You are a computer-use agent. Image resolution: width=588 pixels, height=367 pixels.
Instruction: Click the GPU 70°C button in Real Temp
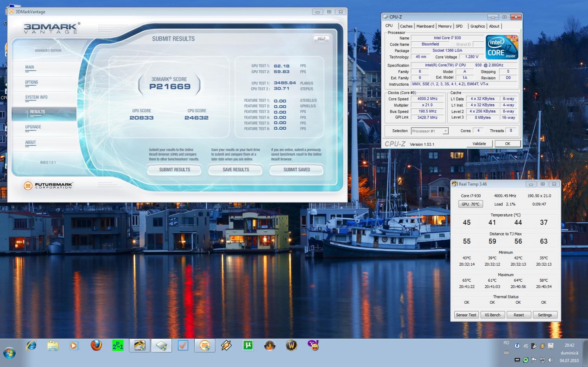(470, 204)
